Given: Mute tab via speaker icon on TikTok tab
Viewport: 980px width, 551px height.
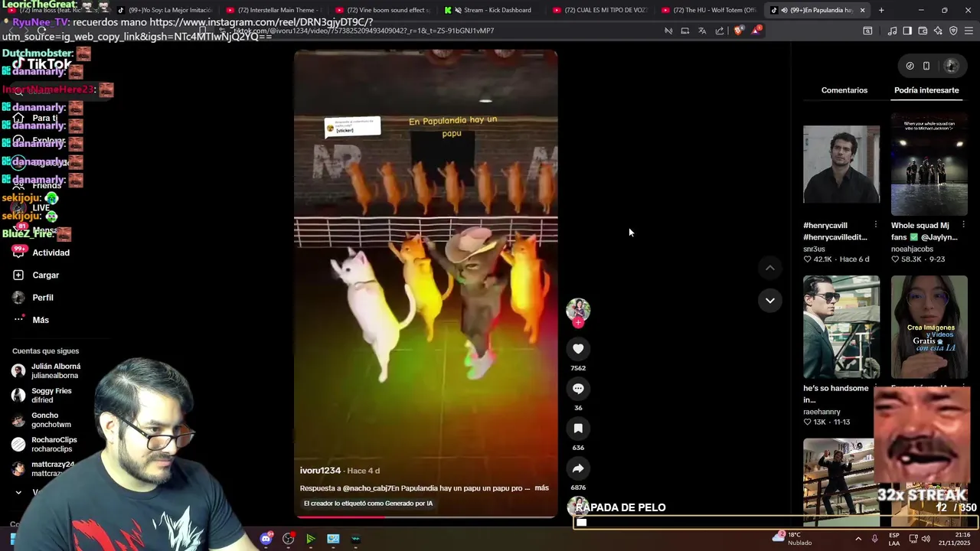Looking at the screenshot, I should coord(784,10).
